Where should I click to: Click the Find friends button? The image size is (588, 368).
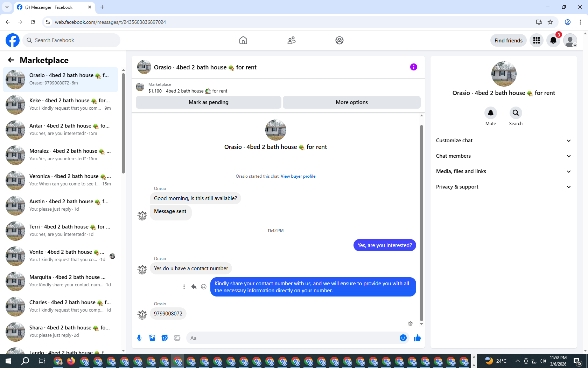508,40
